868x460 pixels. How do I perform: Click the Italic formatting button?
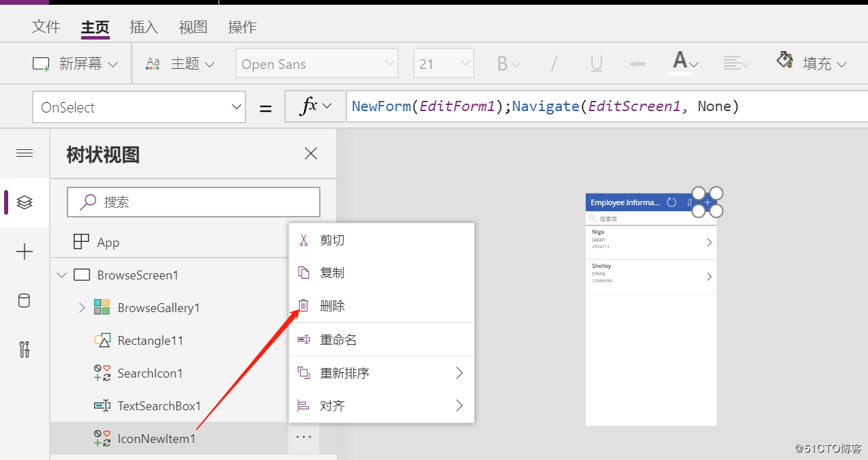click(554, 64)
